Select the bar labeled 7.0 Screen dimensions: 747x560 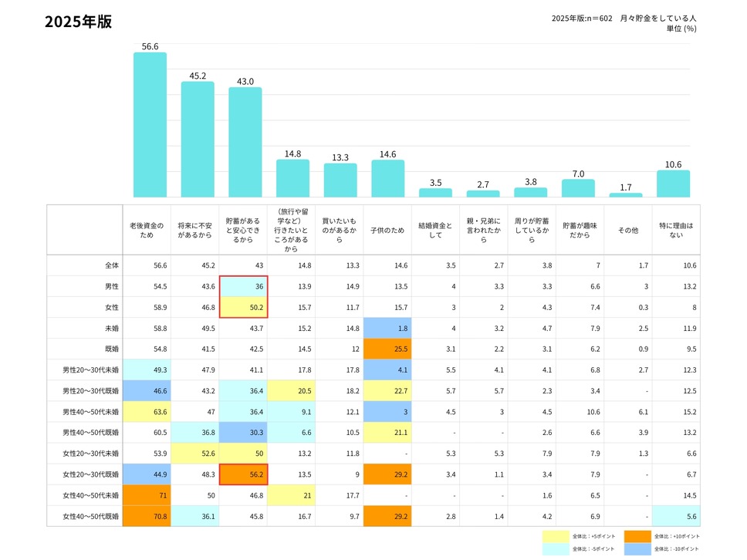pyautogui.click(x=578, y=189)
